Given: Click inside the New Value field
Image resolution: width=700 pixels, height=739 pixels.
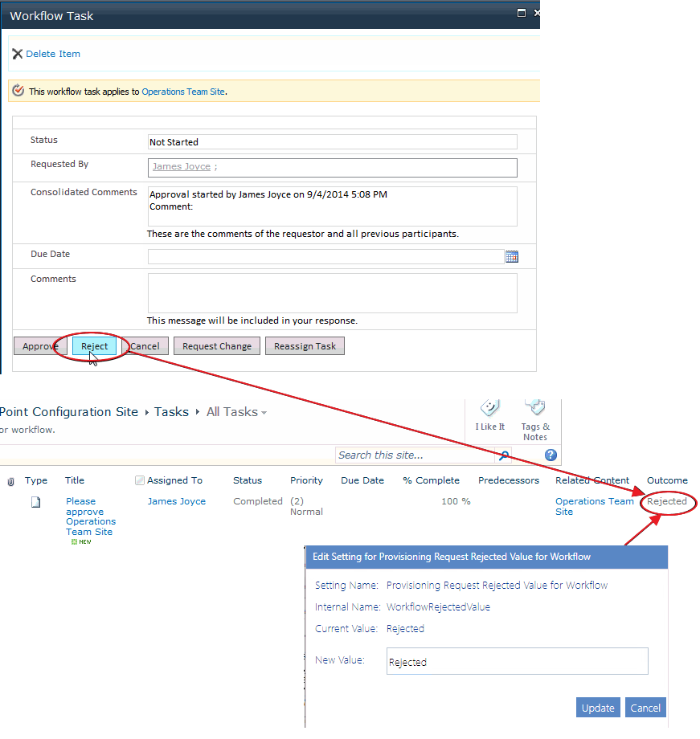Looking at the screenshot, I should tap(517, 661).
